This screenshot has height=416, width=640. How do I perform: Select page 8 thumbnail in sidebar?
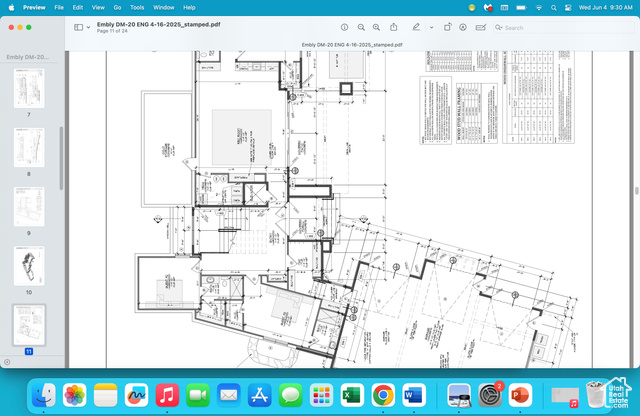pyautogui.click(x=28, y=147)
